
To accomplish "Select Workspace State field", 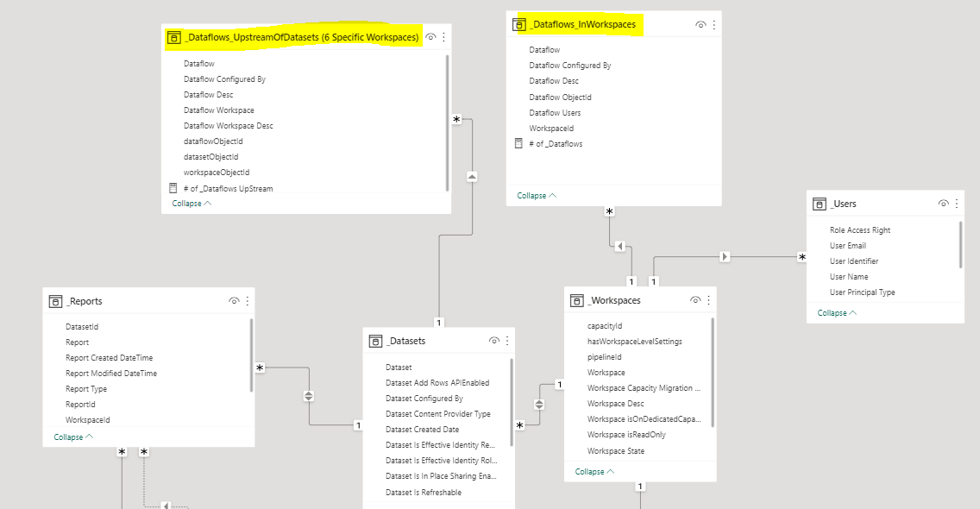I will [616, 451].
